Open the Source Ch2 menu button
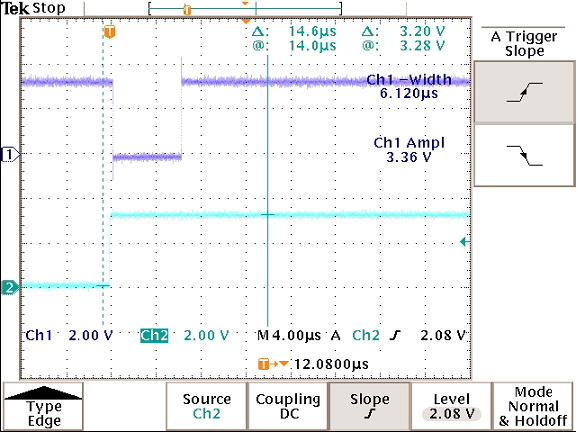Screen dimensions: 577x433 point(206,406)
